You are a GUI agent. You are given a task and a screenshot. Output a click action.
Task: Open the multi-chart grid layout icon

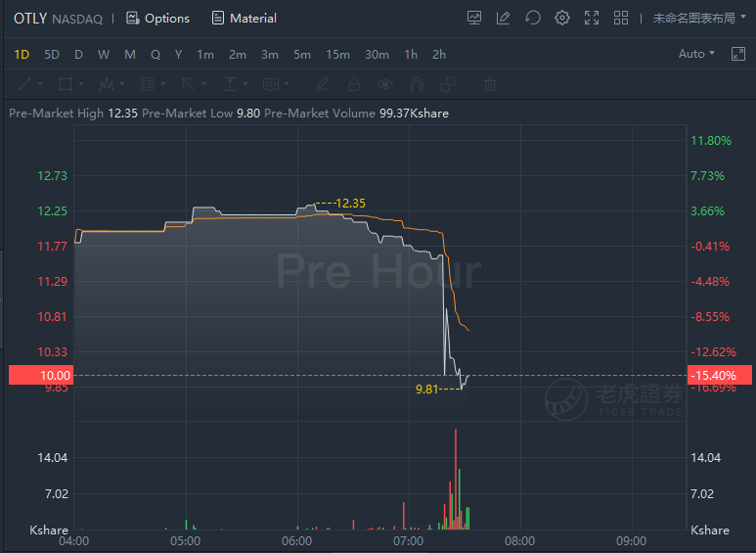(x=620, y=19)
